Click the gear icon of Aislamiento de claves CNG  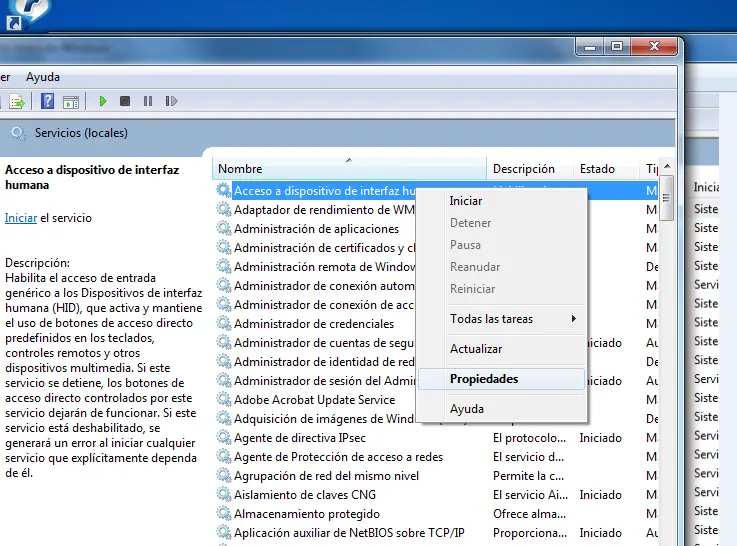[224, 494]
